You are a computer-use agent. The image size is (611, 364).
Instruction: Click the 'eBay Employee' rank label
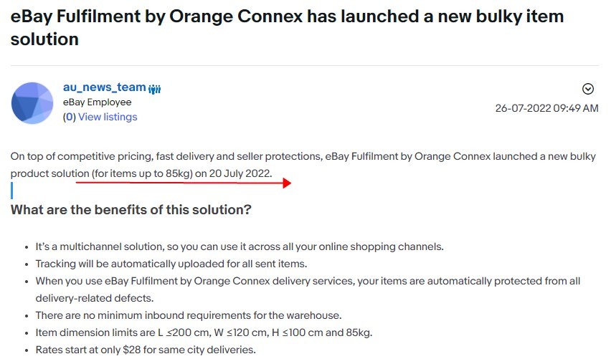[97, 102]
